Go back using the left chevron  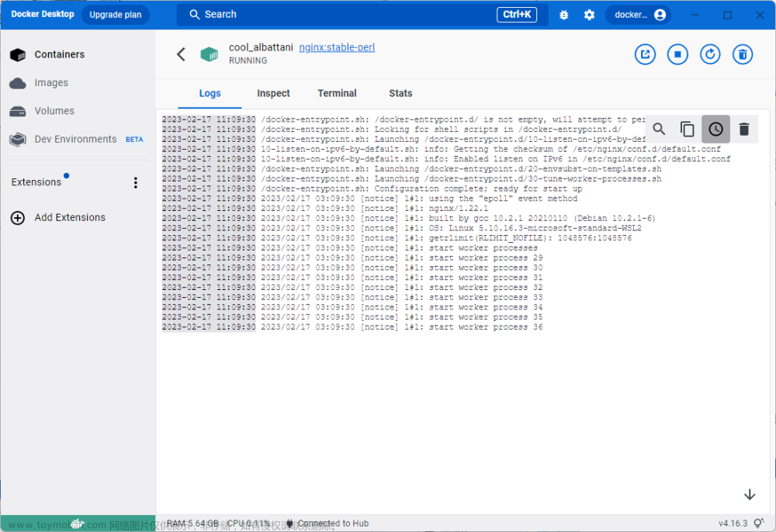[181, 54]
